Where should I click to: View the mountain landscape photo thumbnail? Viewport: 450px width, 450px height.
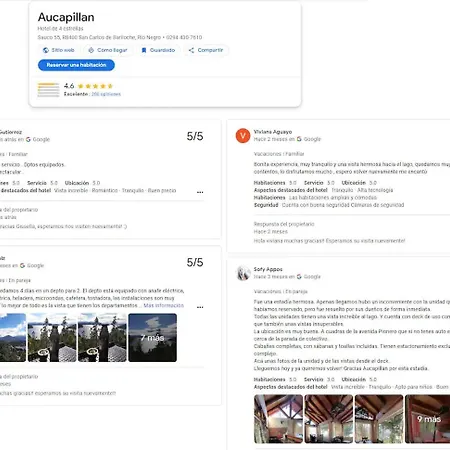(x=13, y=338)
